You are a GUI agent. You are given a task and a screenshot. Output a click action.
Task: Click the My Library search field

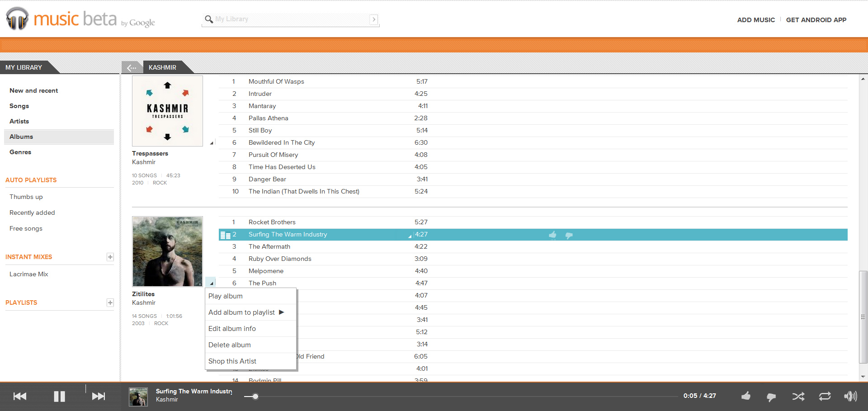coord(289,19)
